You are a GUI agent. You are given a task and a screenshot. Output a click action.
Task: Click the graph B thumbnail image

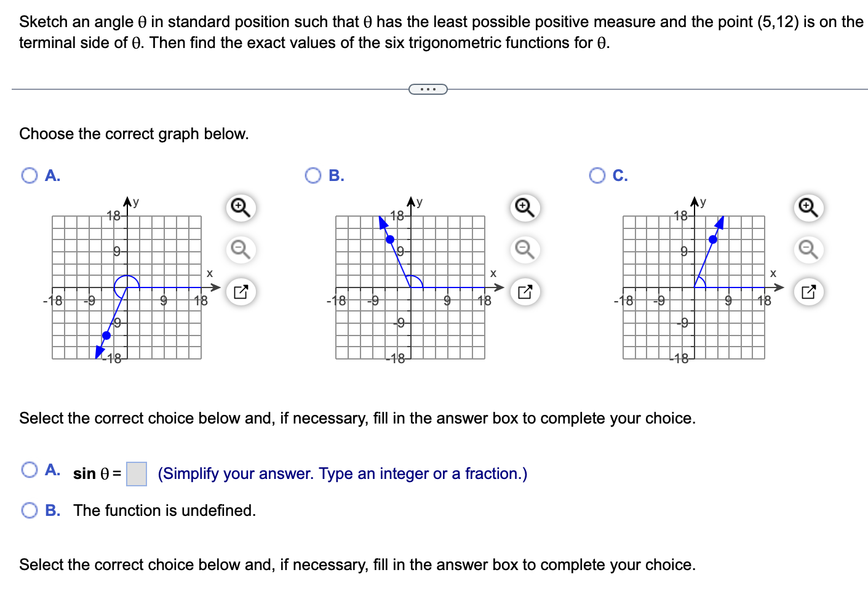pyautogui.click(x=409, y=286)
